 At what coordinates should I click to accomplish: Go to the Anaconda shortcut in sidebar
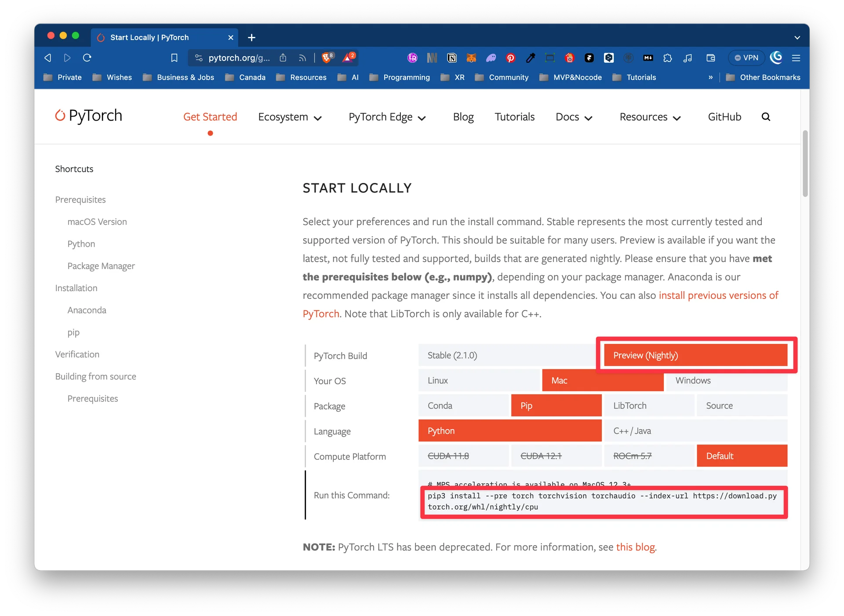tap(87, 310)
